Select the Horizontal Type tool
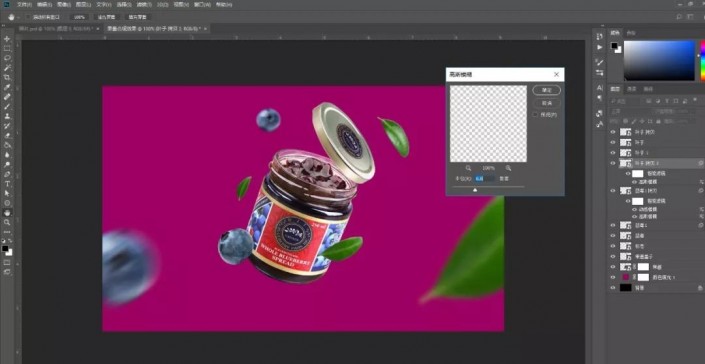Viewport: 705px width, 364px height. click(7, 184)
